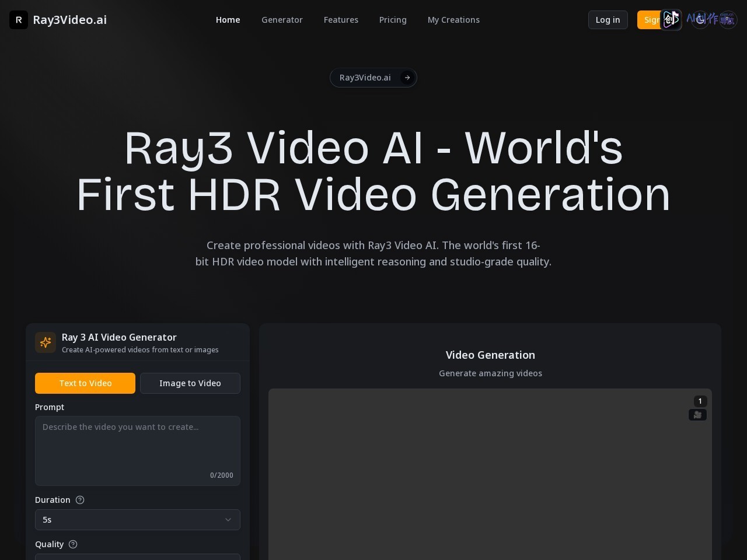The image size is (747, 560).
Task: Select the Text to Video tab
Action: tap(85, 383)
